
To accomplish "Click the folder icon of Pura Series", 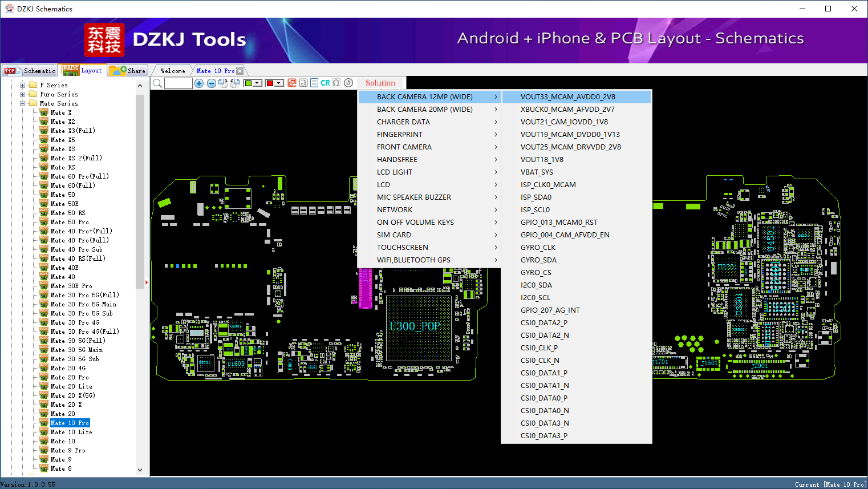I will tap(33, 94).
